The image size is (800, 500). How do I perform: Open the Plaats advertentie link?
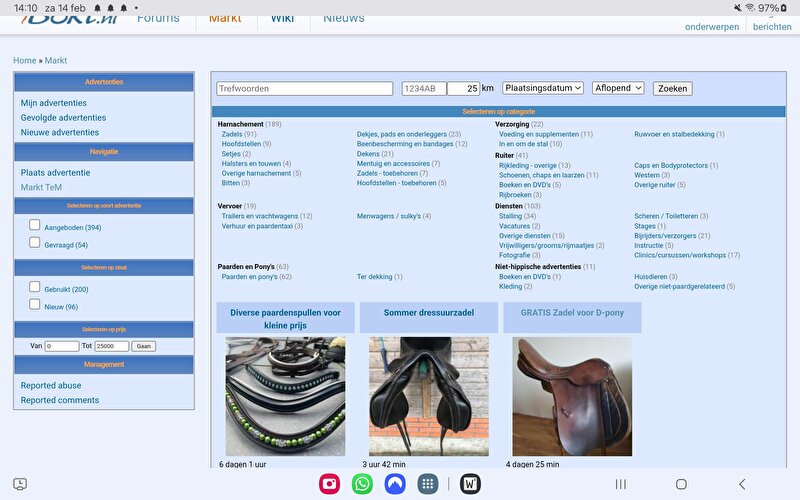click(x=55, y=172)
